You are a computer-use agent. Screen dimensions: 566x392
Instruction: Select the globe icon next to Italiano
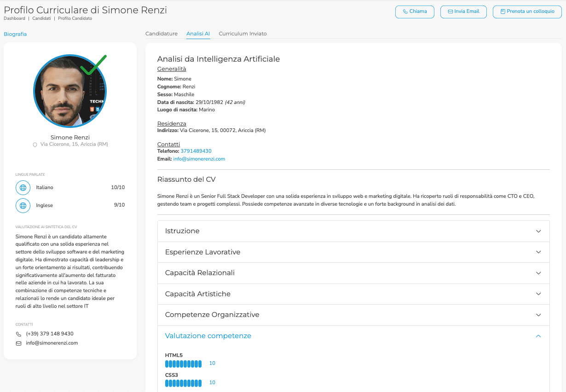point(23,187)
